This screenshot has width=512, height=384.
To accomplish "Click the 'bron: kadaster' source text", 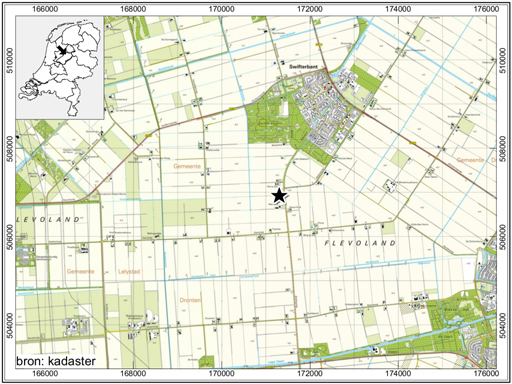I will tap(56, 361).
